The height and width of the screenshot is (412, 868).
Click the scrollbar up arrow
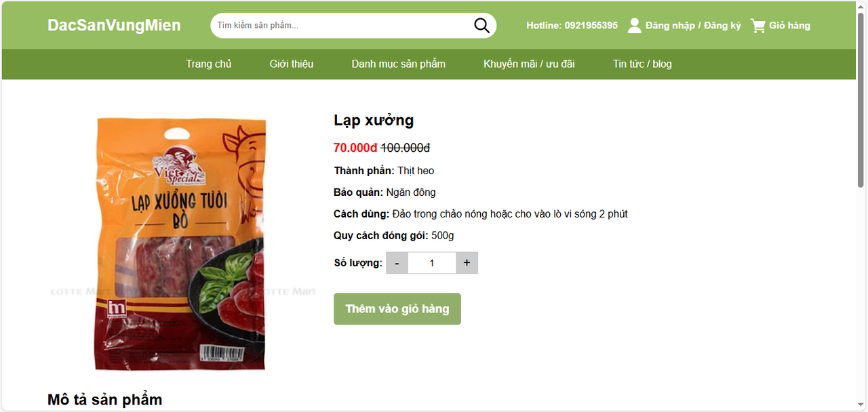pos(861,6)
